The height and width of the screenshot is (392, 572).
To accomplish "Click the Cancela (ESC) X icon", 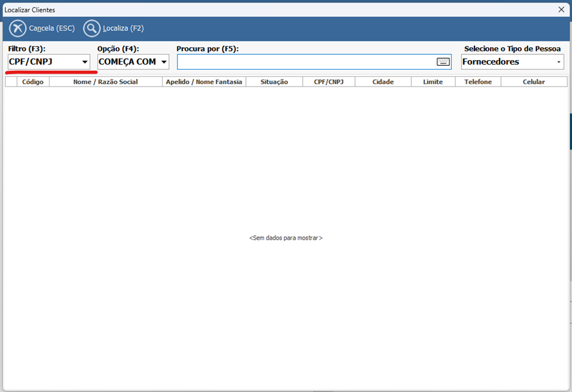I will [18, 29].
